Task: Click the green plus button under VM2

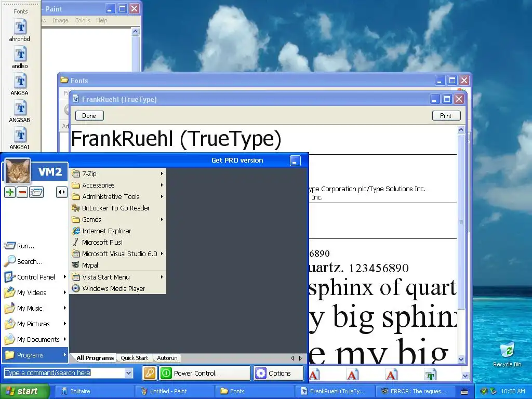Action: point(10,192)
